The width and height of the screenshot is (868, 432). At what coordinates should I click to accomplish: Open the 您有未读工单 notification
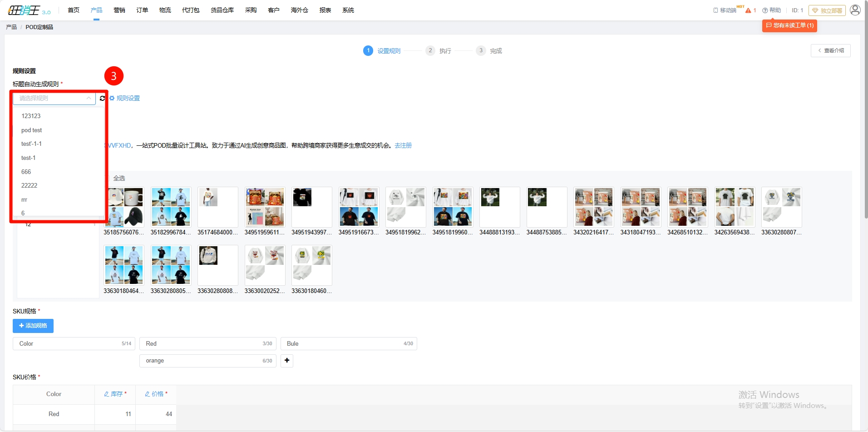coord(789,25)
